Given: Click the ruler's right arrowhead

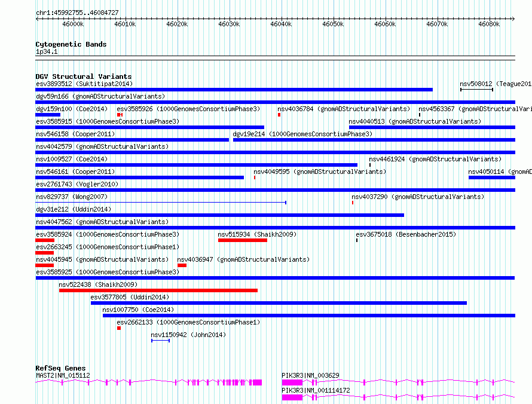Looking at the screenshot, I should coord(513,19).
